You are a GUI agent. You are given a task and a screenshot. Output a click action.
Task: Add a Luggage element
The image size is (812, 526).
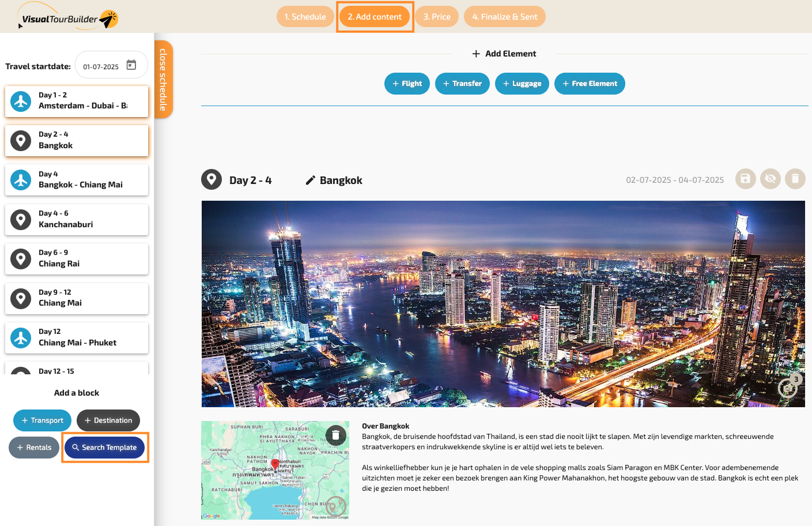[x=522, y=84]
